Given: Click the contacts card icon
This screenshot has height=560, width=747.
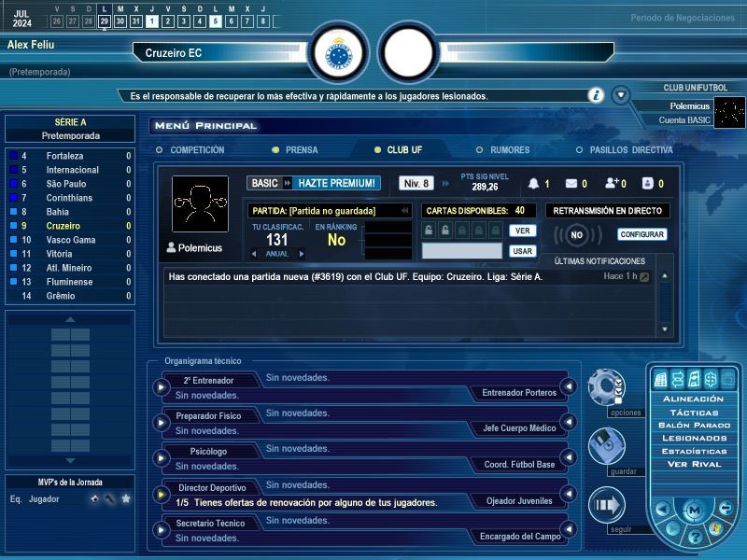Looking at the screenshot, I should click(x=647, y=183).
